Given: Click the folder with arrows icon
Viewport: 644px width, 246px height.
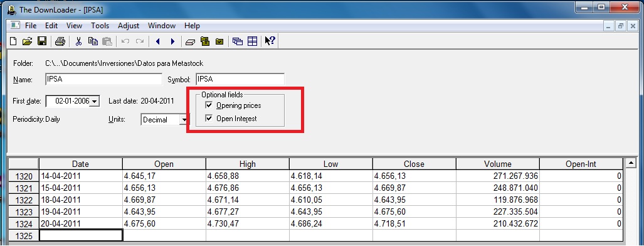Looking at the screenshot, I should coord(205,41).
